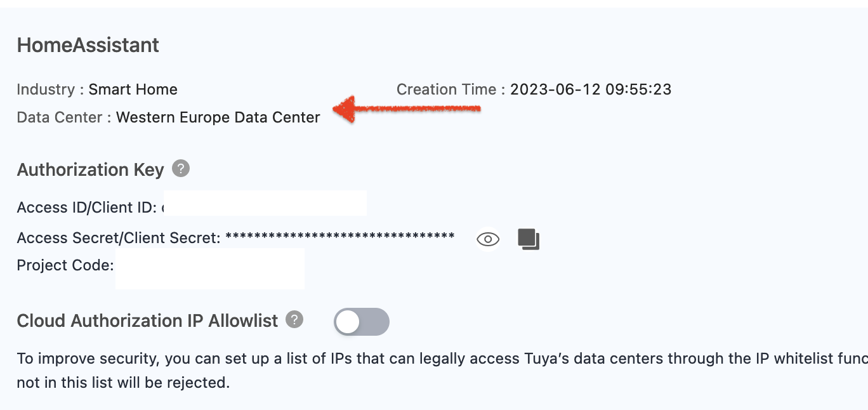The height and width of the screenshot is (410, 868).
Task: Select the creation time 2023-06-12 09:55:23
Action: pos(591,89)
